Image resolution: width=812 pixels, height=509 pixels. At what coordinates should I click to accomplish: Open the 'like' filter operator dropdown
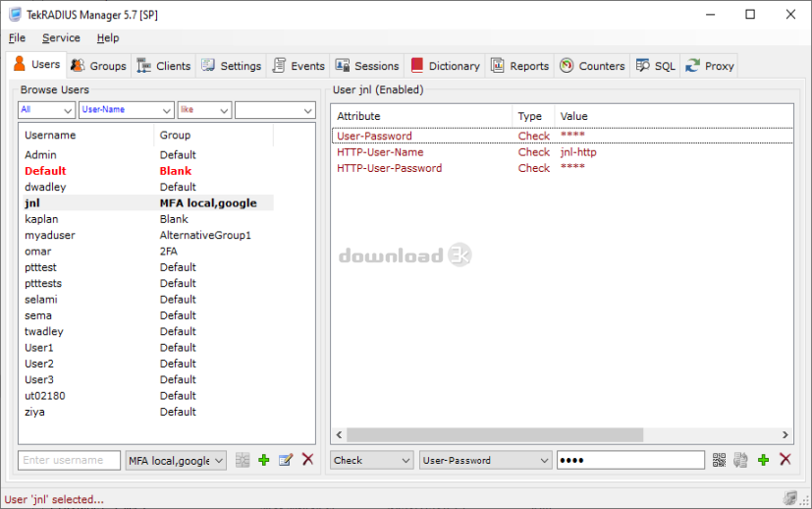tap(204, 110)
